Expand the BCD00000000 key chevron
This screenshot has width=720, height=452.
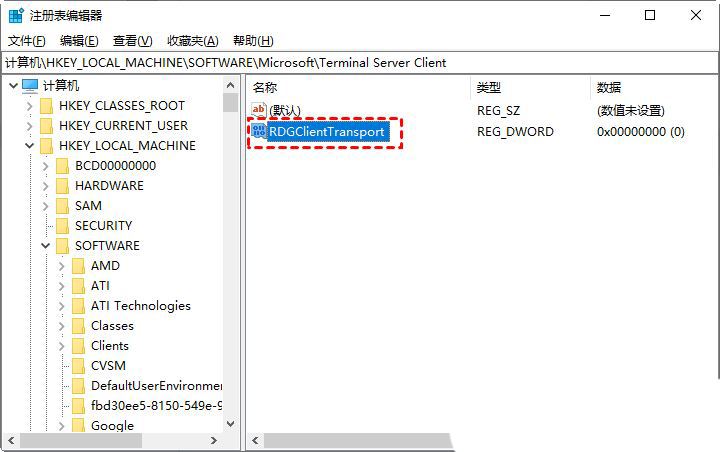45,166
